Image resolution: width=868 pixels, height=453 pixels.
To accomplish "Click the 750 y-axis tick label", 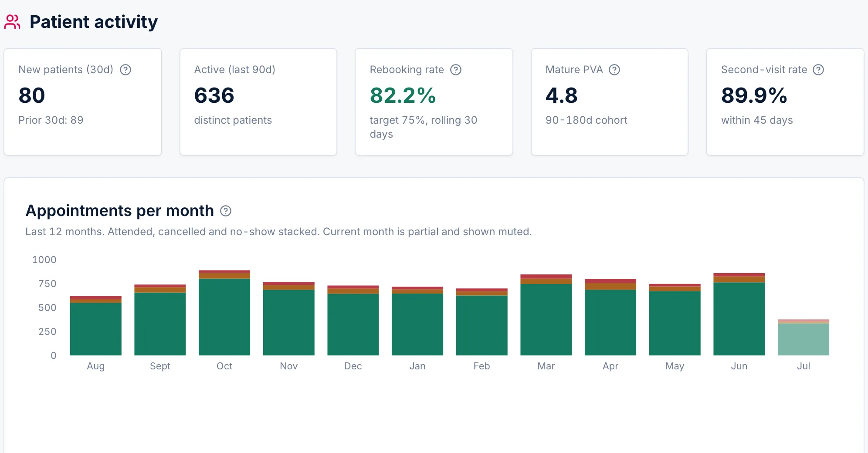I will (x=47, y=284).
